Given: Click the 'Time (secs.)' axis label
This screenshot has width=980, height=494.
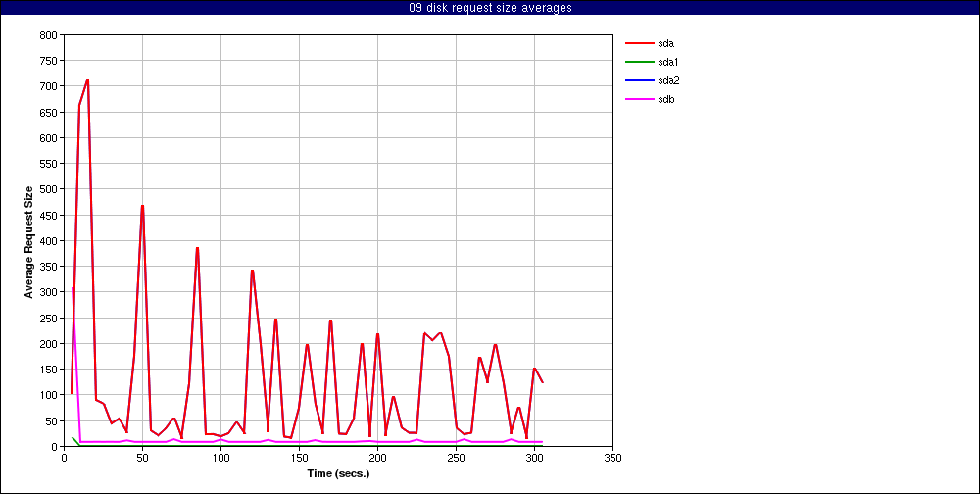Looking at the screenshot, I should point(338,473).
